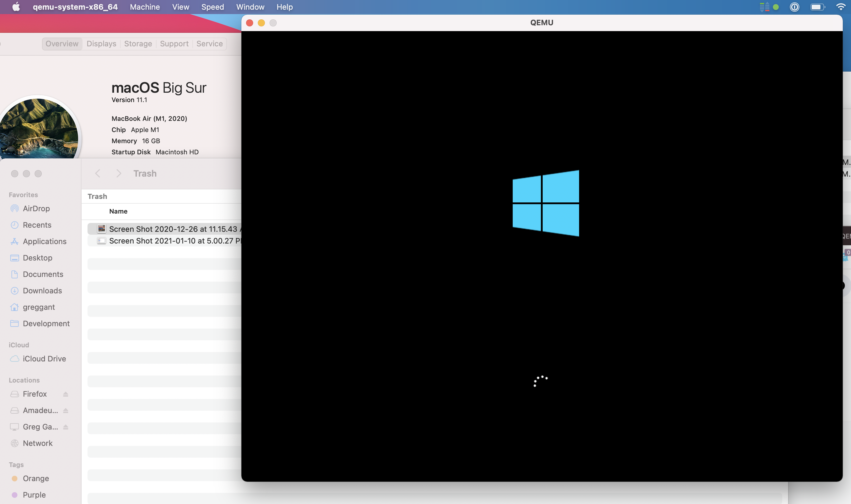851x504 pixels.
Task: Click Screen Shot 2021-01-10 file icon
Action: [101, 241]
